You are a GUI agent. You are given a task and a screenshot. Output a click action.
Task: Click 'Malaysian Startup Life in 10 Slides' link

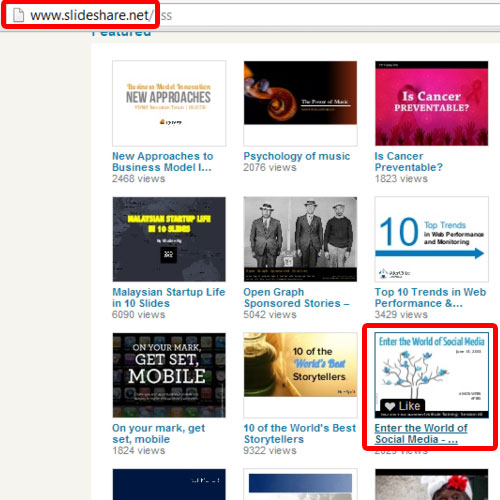coord(169,298)
